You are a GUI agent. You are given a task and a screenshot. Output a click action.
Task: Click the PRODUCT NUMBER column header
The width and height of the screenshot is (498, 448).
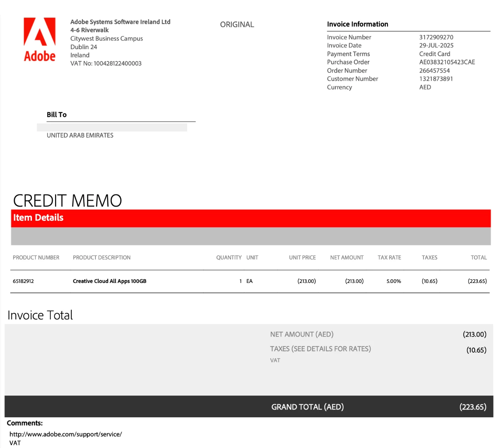click(36, 258)
